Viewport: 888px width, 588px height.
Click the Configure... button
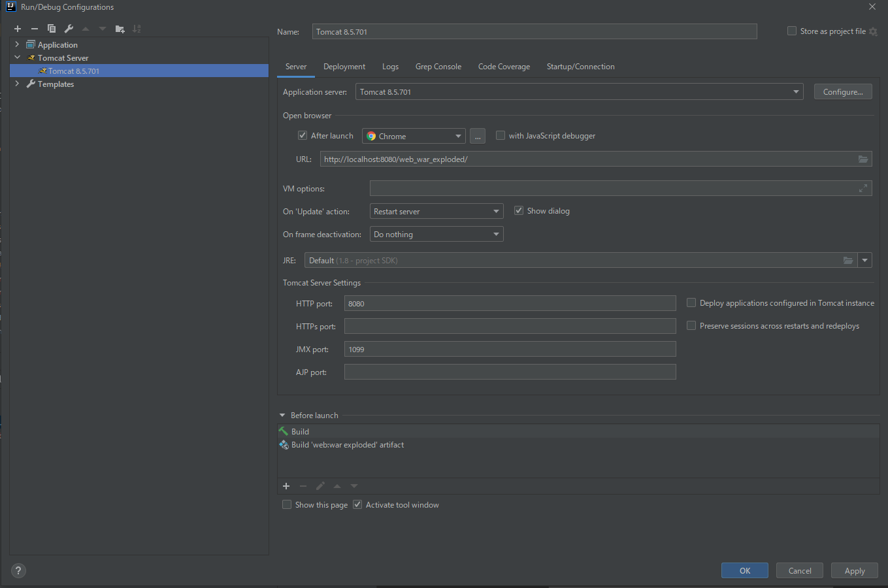click(843, 91)
